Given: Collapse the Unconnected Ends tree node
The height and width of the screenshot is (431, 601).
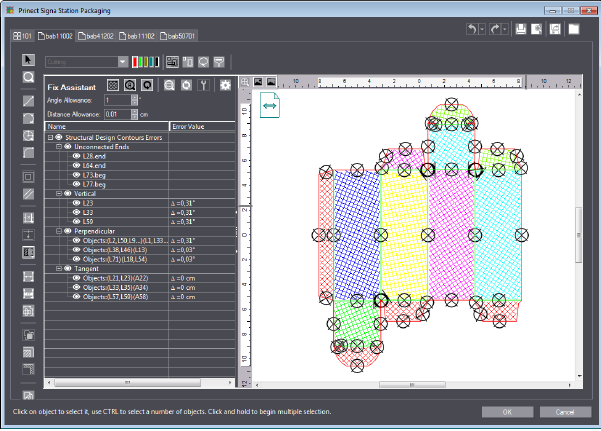Looking at the screenshot, I should click(59, 147).
